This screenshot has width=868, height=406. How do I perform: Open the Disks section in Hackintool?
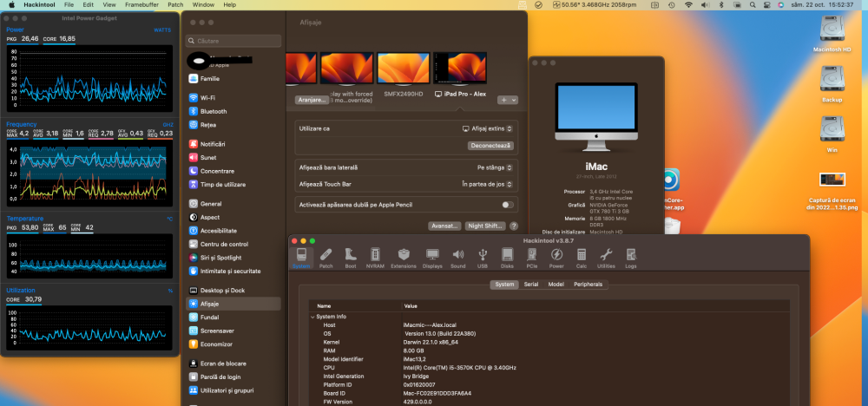(507, 259)
